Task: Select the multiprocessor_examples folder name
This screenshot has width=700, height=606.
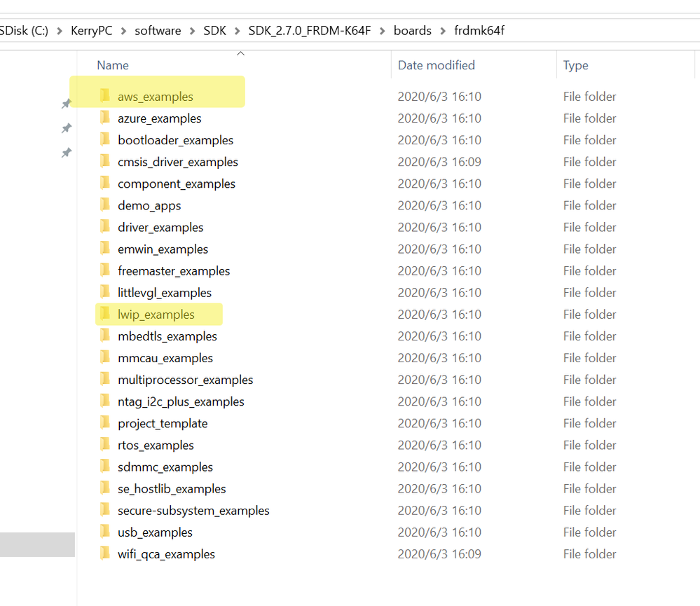Action: (185, 380)
